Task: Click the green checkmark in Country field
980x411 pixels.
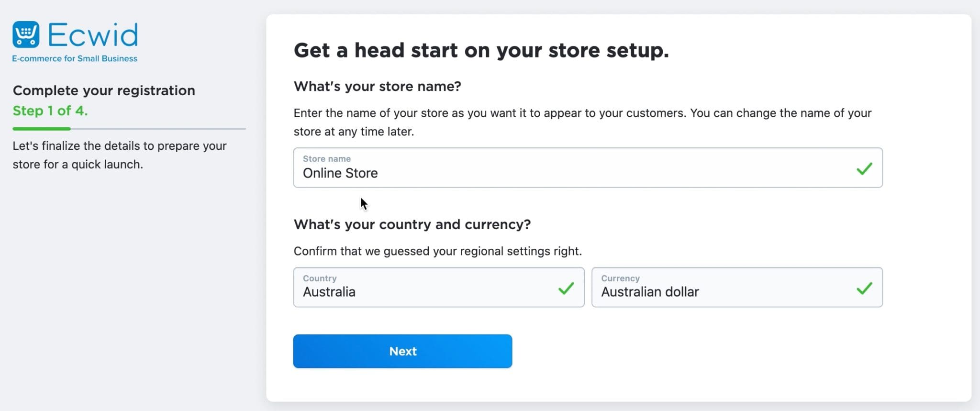Action: [566, 288]
